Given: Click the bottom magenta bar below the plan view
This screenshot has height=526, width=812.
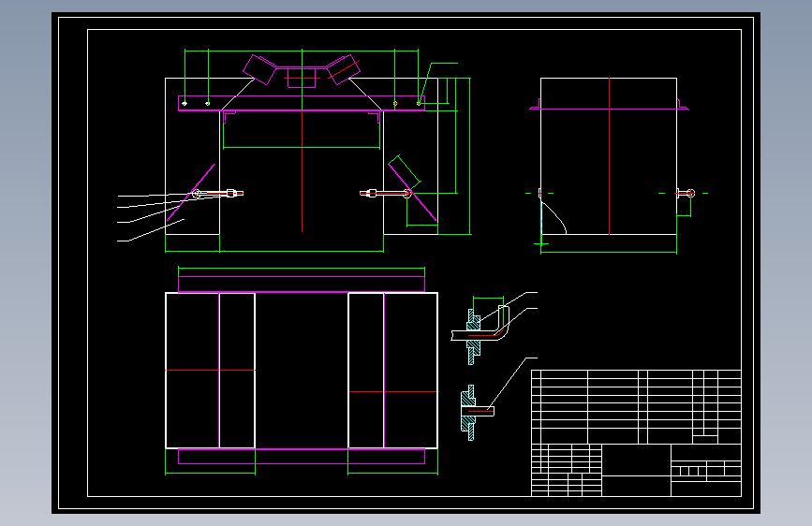Looking at the screenshot, I should click(x=302, y=456).
